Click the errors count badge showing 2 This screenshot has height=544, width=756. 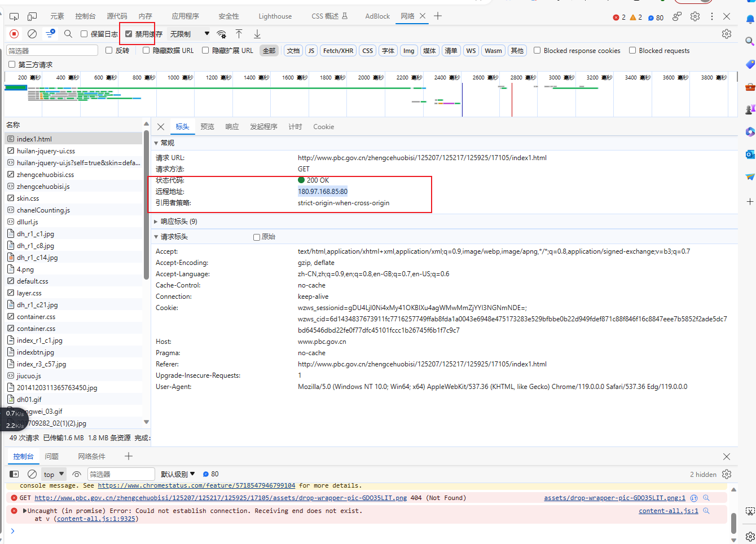pos(619,17)
